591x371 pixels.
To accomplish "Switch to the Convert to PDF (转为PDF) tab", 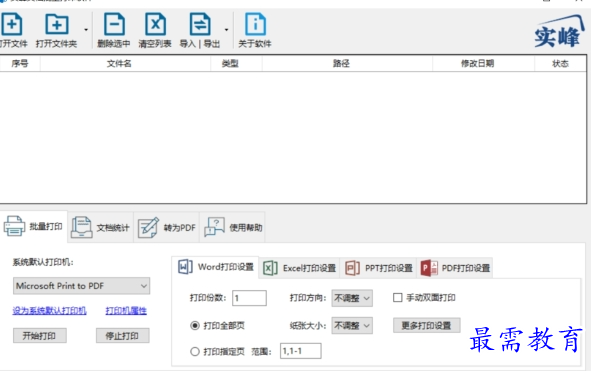I will pyautogui.click(x=167, y=227).
